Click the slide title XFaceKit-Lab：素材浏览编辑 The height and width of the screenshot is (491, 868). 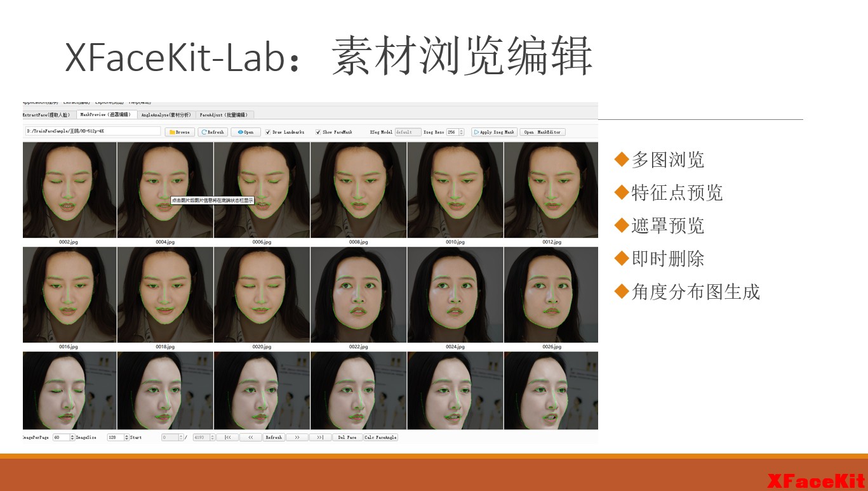tap(329, 56)
